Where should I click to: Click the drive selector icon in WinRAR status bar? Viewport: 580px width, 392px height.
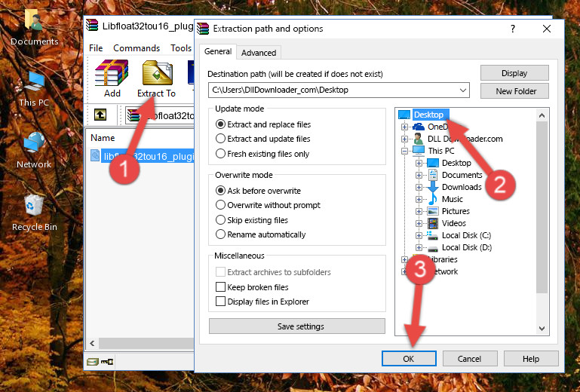tap(93, 362)
